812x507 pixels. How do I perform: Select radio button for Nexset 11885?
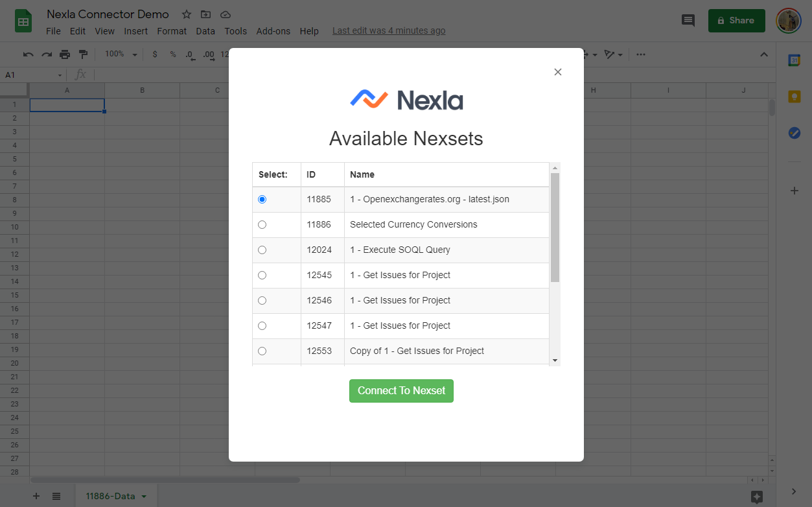pos(262,200)
